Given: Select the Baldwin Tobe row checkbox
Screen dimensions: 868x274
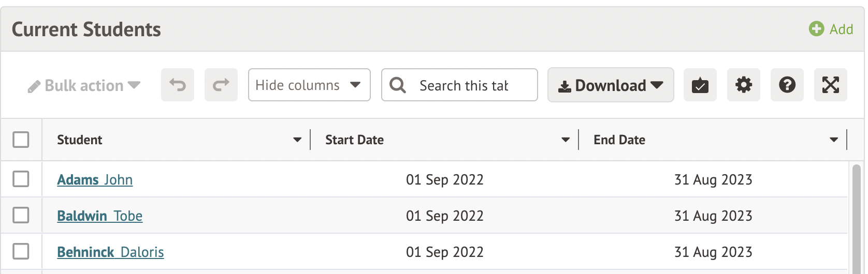Looking at the screenshot, I should (x=21, y=215).
